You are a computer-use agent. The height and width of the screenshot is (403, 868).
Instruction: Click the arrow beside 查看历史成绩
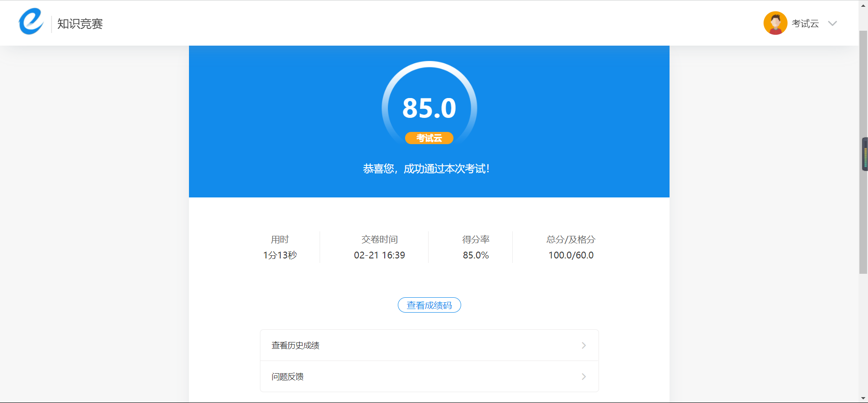point(584,345)
